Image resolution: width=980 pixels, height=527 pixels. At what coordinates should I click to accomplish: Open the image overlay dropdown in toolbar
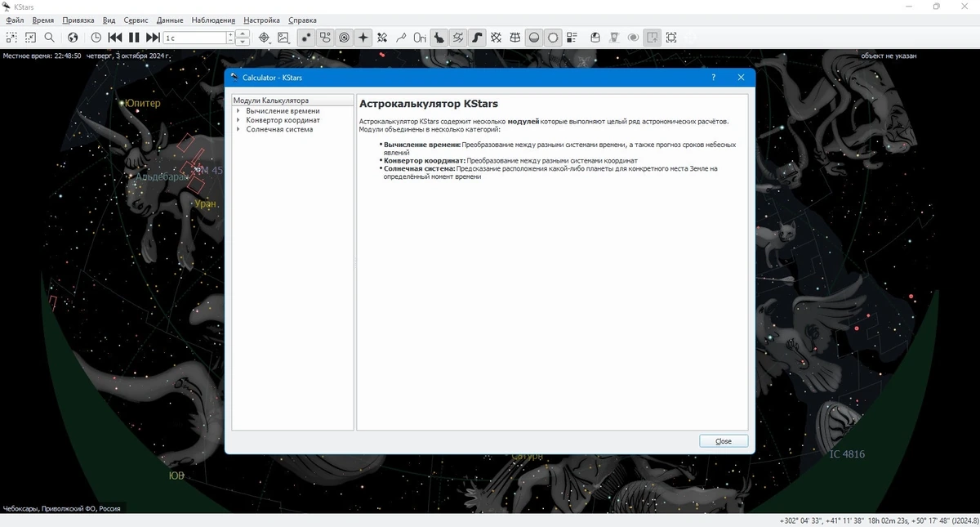(x=283, y=38)
